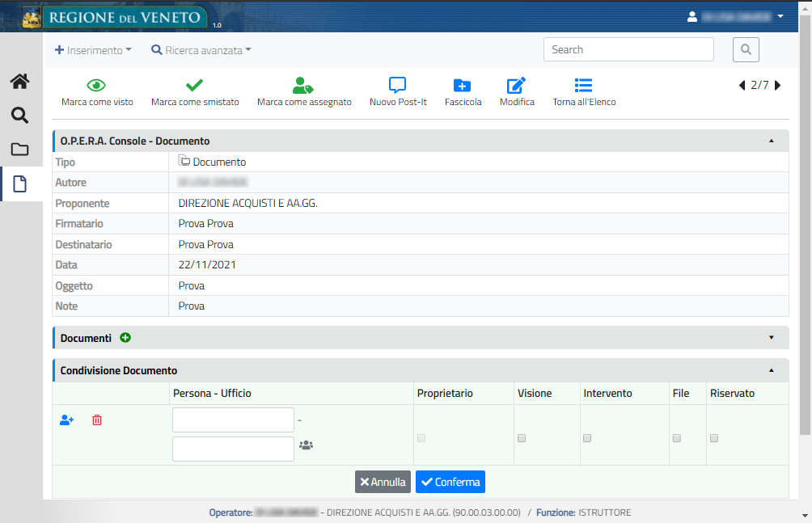
Task: Open the Home sidebar icon
Action: coord(19,82)
